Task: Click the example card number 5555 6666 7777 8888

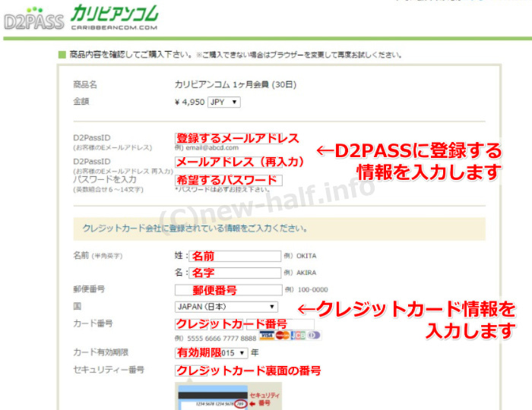Action: pyautogui.click(x=222, y=339)
